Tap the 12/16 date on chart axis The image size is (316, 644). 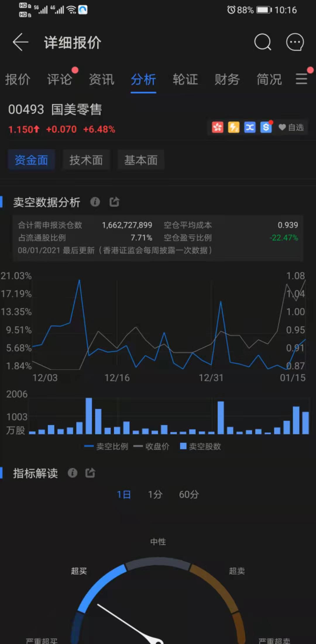(117, 378)
